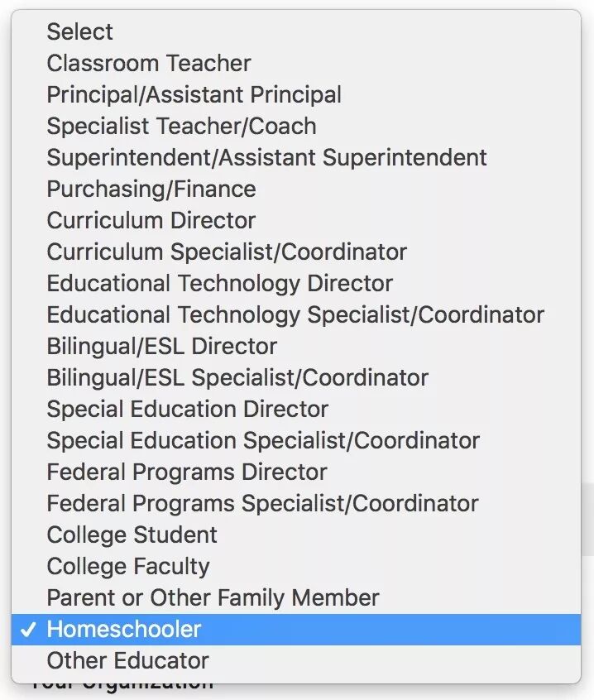
Task: Pick Principal/Assistant Principal option
Action: click(194, 94)
